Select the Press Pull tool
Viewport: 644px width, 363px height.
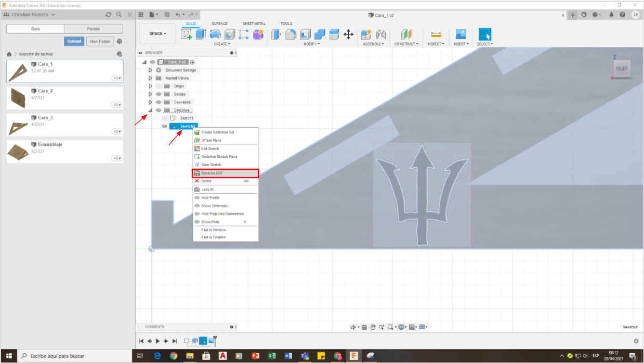pos(277,34)
